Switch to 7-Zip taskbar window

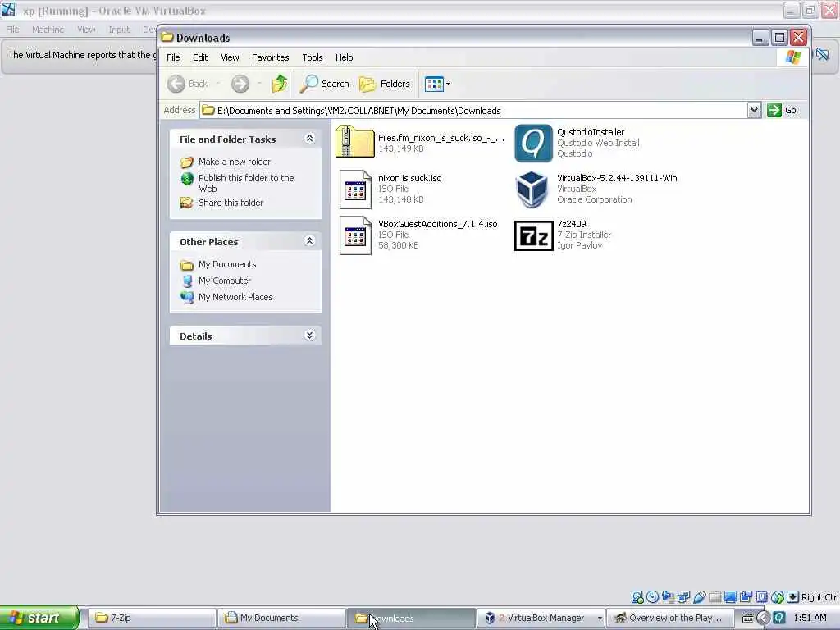coord(152,618)
